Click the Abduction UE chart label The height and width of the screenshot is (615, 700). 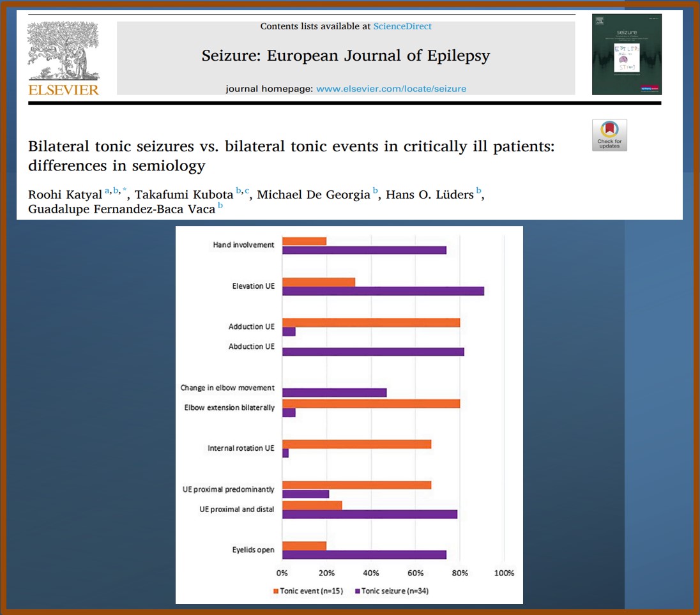pyautogui.click(x=252, y=346)
